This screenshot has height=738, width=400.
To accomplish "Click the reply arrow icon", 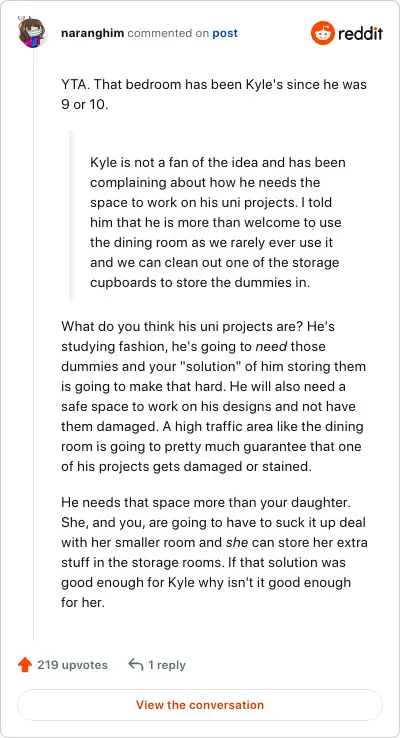I will click(136, 665).
